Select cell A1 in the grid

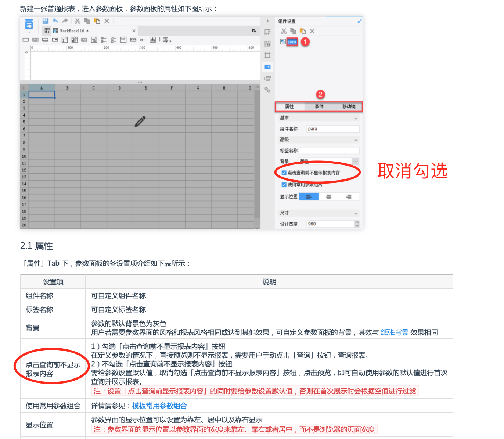[42, 95]
